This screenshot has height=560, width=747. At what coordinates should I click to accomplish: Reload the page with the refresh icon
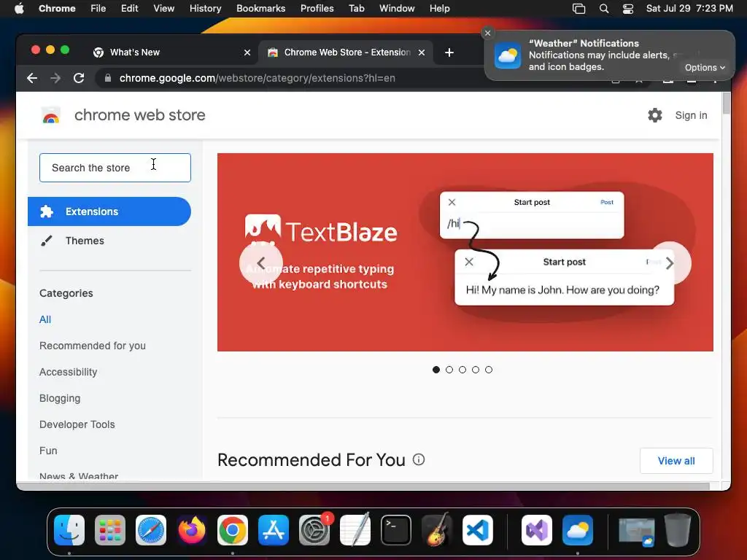click(79, 78)
